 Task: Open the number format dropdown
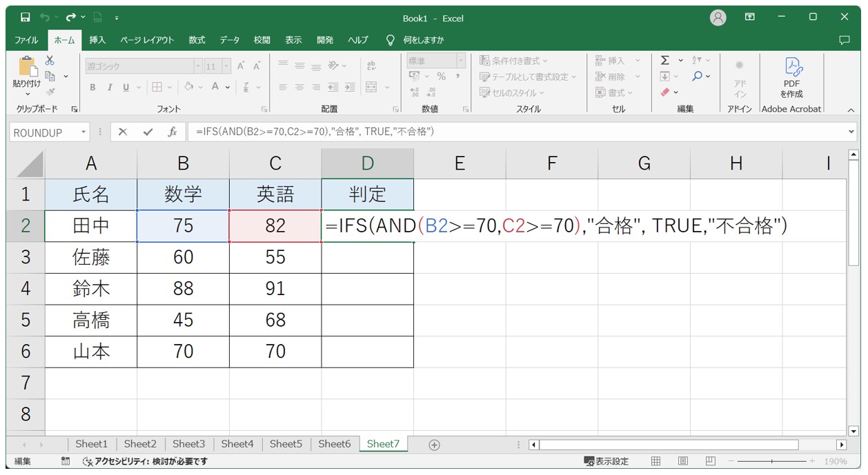click(461, 61)
